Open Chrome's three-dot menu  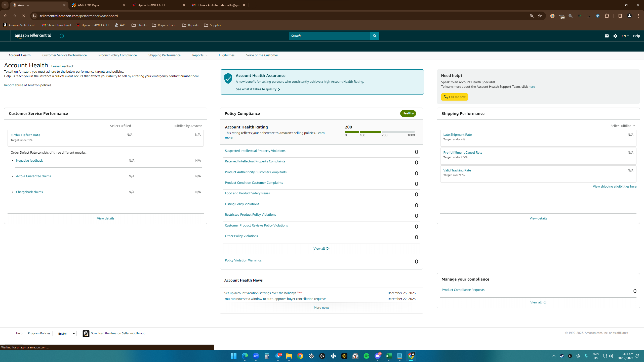(x=638, y=16)
